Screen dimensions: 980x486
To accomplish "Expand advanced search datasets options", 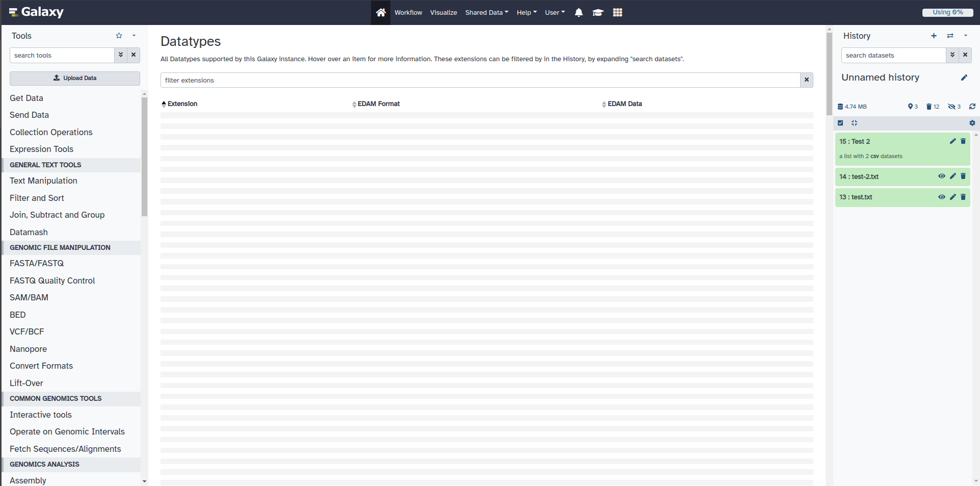I will tap(952, 55).
